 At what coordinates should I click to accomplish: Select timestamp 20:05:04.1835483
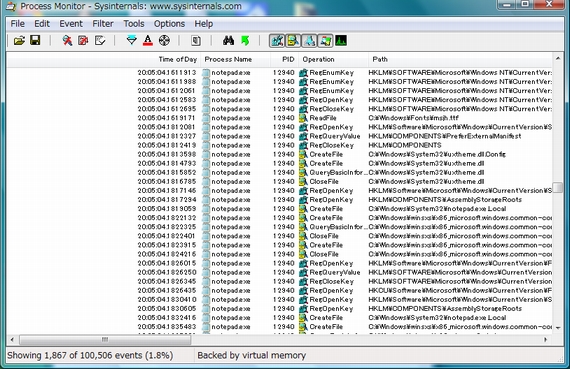(167, 327)
